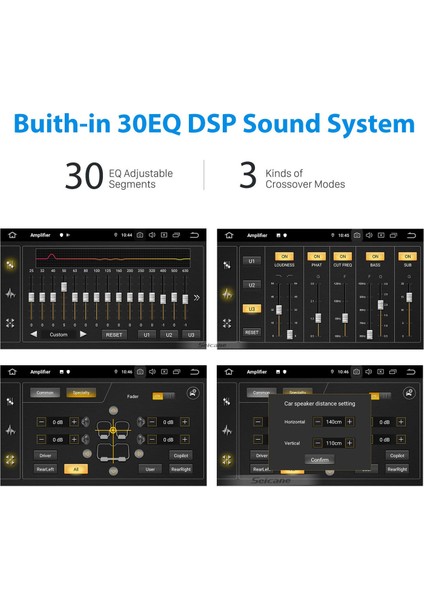Select RearLeft position in the Fader screen
The height and width of the screenshot is (600, 424).
tap(46, 469)
